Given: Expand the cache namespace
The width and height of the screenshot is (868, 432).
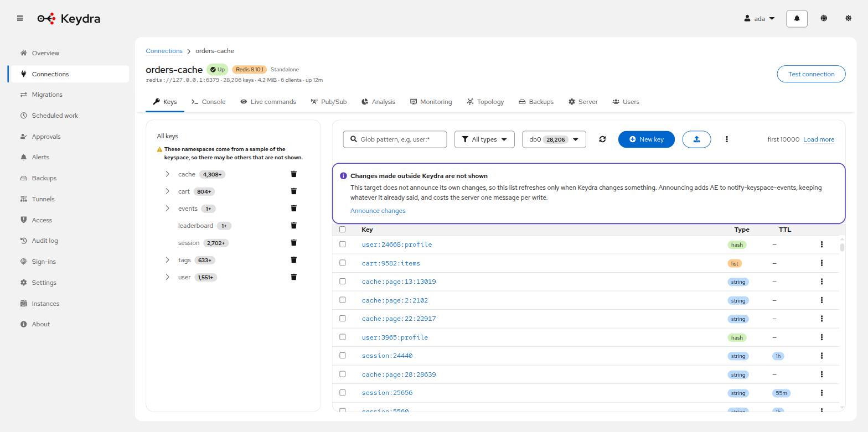Looking at the screenshot, I should pyautogui.click(x=167, y=174).
